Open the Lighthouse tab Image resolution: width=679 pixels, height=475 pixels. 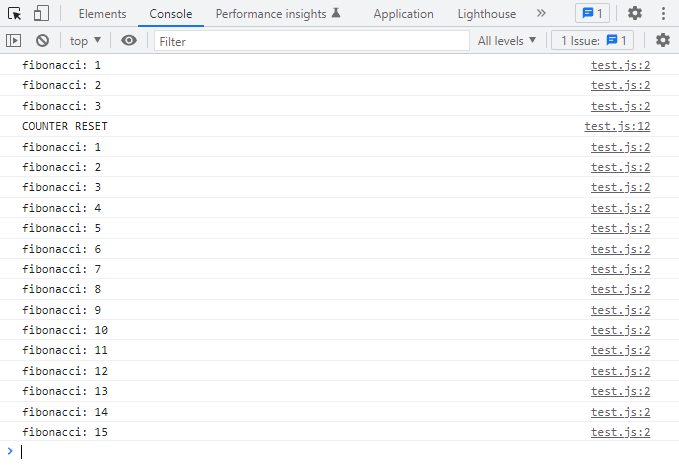[487, 14]
